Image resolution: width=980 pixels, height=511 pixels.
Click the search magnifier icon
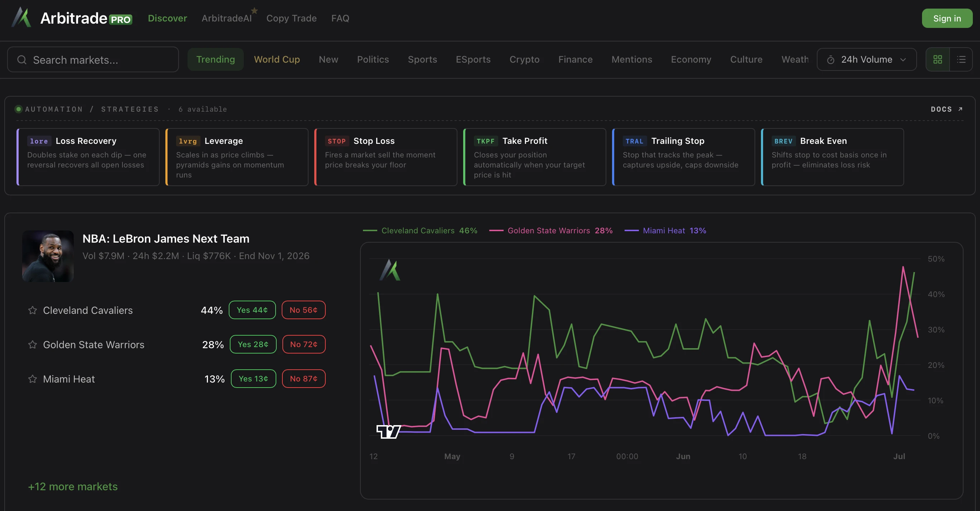(22, 60)
